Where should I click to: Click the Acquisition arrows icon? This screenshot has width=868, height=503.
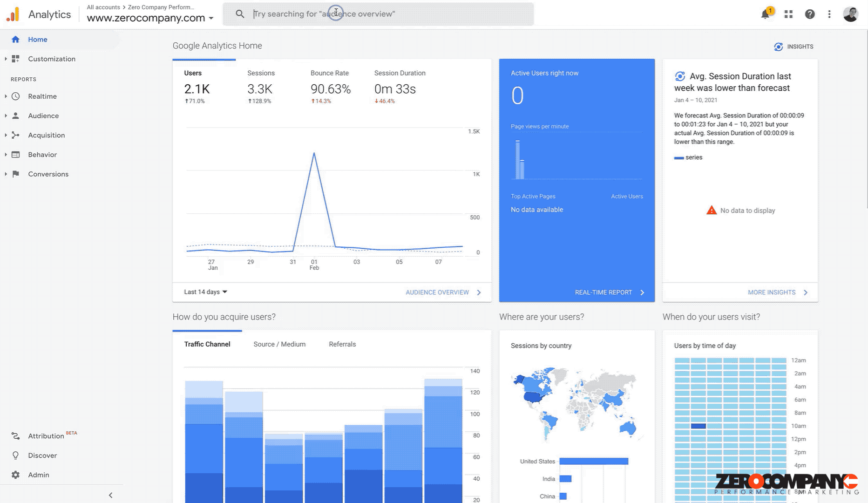click(x=15, y=135)
